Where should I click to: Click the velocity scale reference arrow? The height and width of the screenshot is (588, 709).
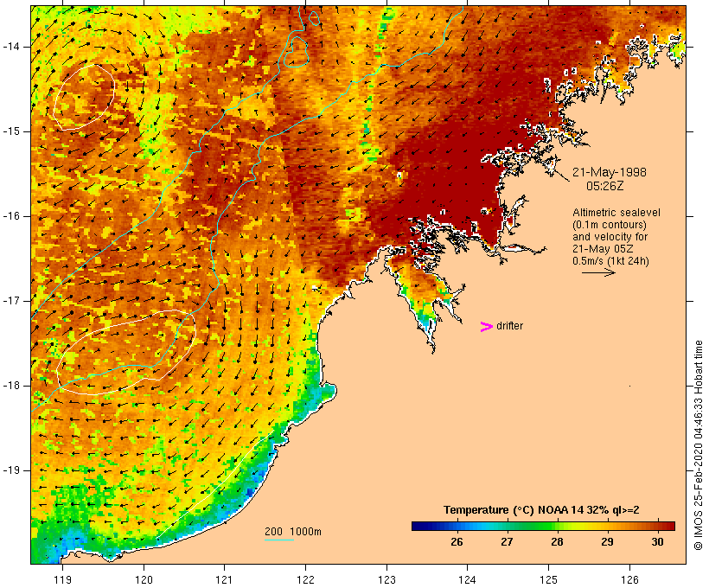(598, 272)
